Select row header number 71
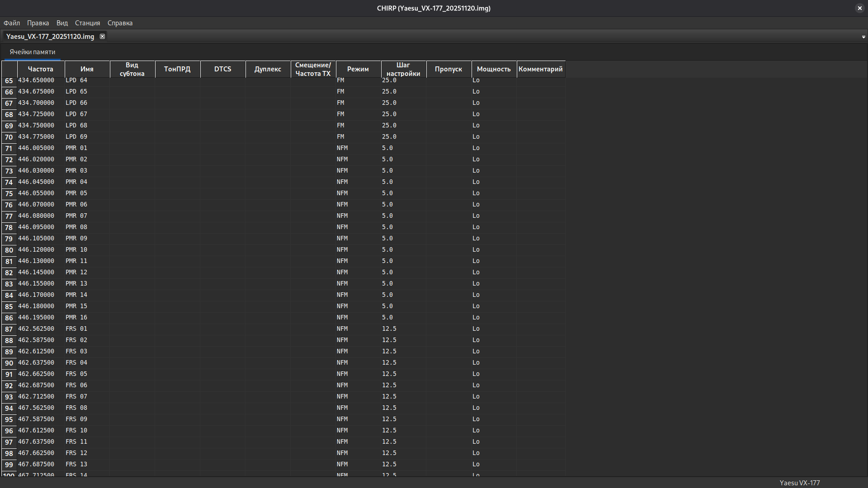This screenshot has height=488, width=868. pyautogui.click(x=9, y=149)
